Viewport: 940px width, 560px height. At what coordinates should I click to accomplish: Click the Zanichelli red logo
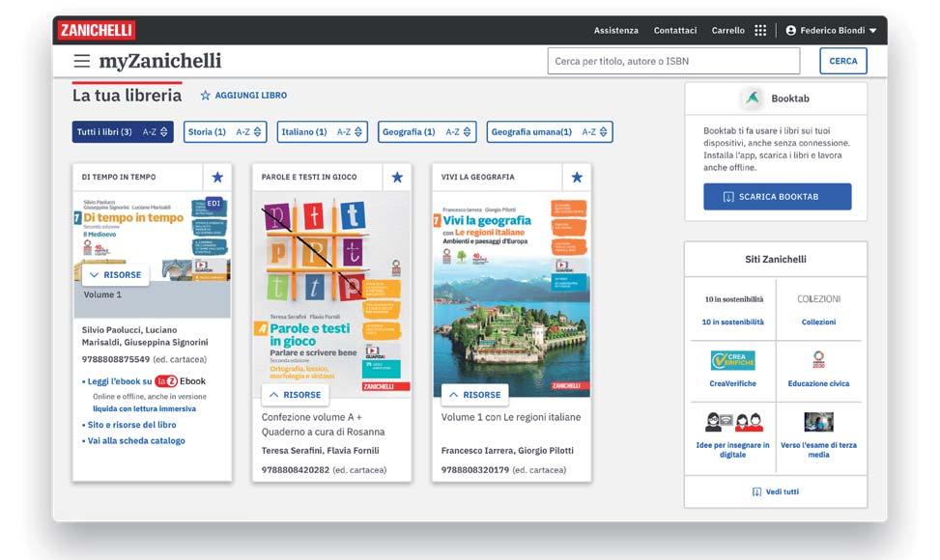(x=96, y=30)
